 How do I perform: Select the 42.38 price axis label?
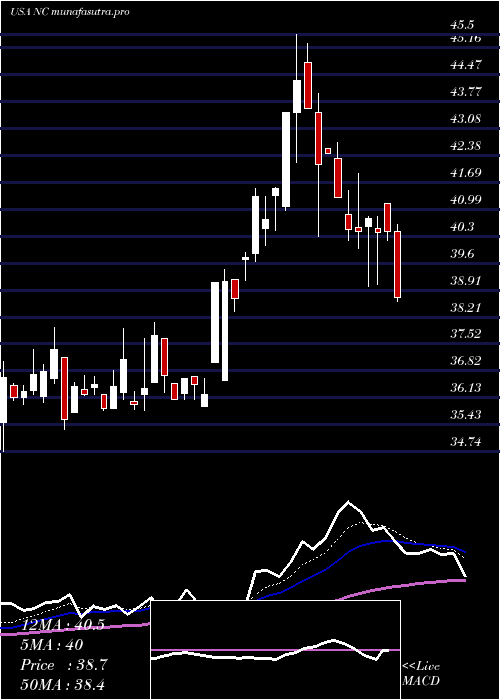pos(466,146)
